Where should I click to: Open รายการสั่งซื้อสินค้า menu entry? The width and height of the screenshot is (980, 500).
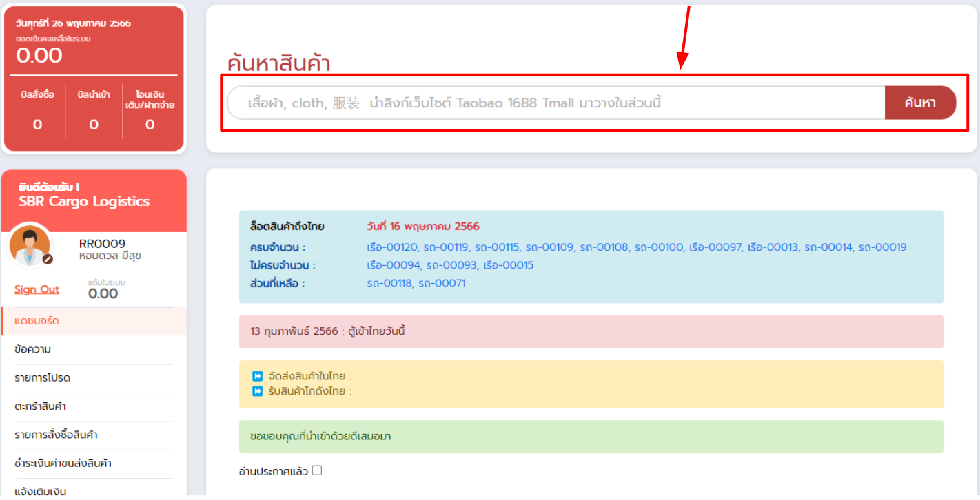coord(56,435)
